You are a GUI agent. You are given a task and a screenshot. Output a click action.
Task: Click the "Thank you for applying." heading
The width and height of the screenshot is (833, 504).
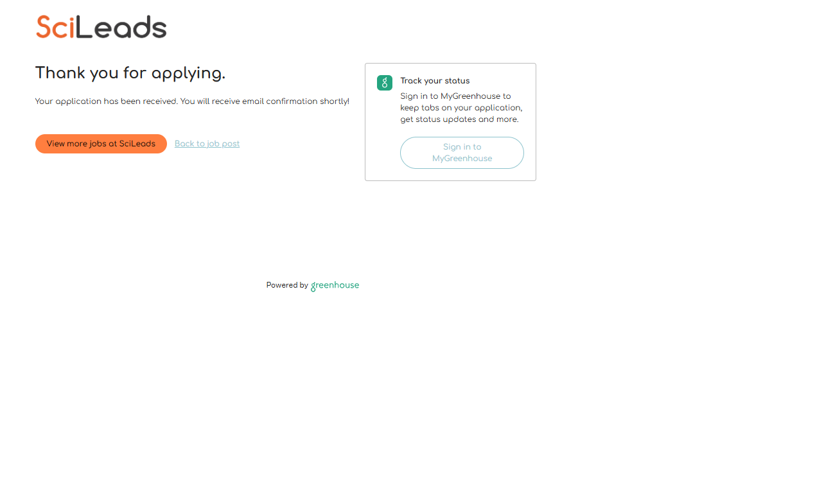[x=130, y=73]
